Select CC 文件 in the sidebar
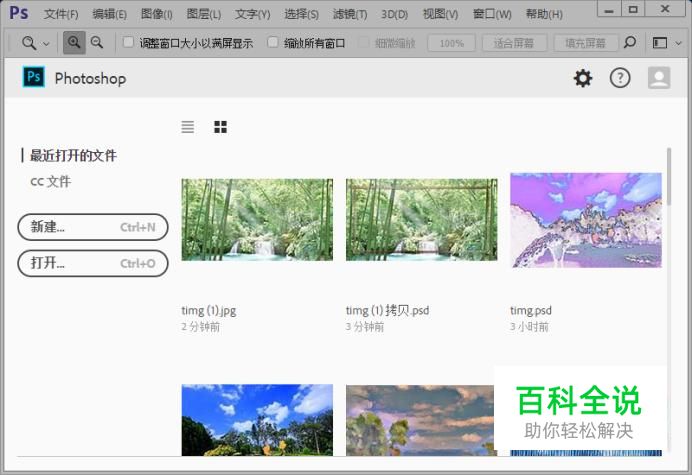692x475 pixels. (50, 181)
